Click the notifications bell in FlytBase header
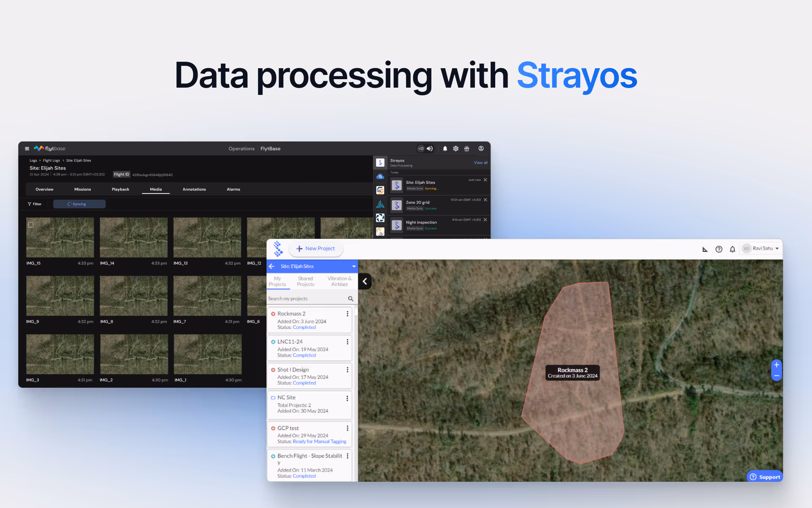This screenshot has width=812, height=508. 445,149
